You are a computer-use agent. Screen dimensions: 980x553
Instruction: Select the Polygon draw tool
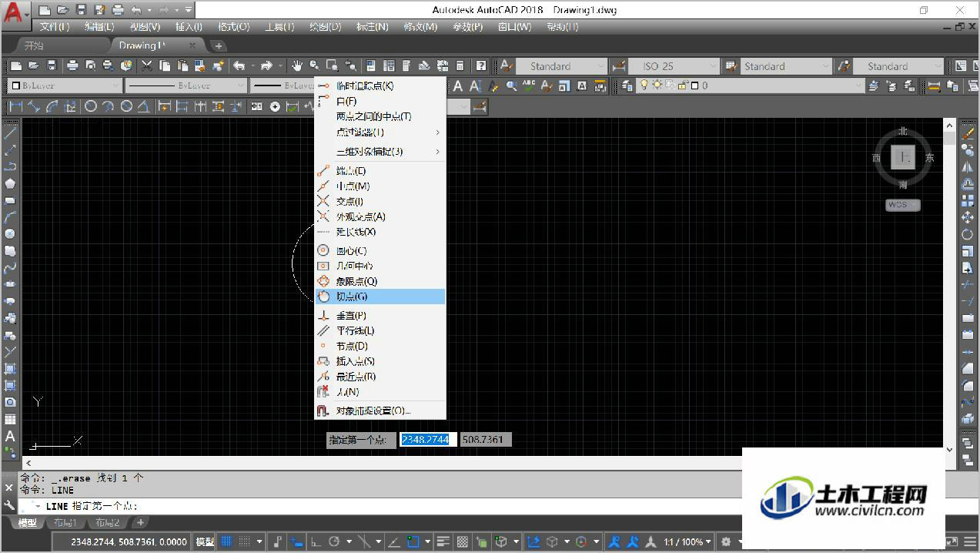coord(10,183)
